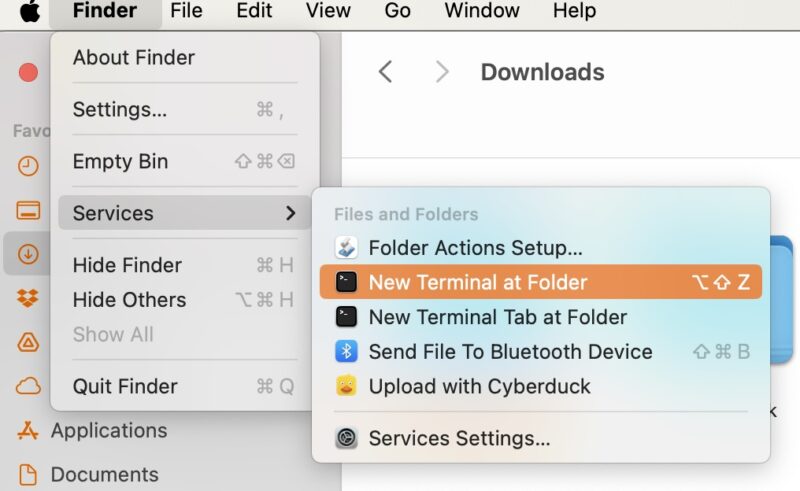This screenshot has height=491, width=800.
Task: Click the iCloud Drive cloud sidebar icon
Action: [28, 386]
